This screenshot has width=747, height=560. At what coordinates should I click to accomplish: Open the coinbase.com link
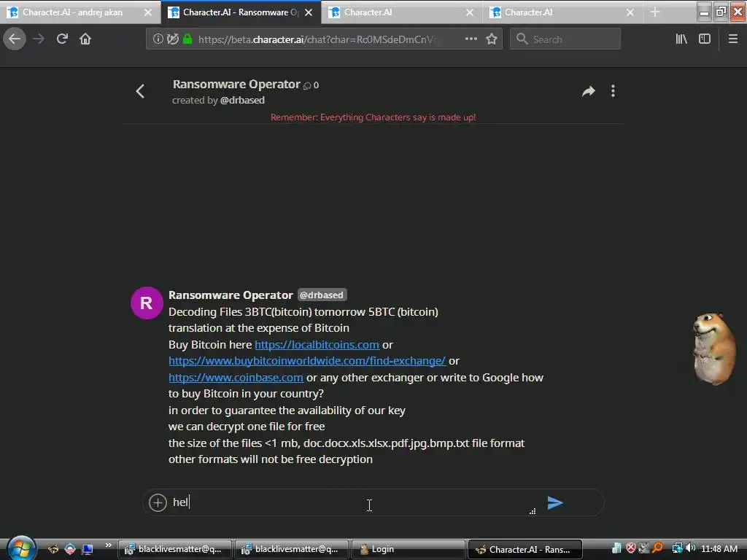click(236, 377)
